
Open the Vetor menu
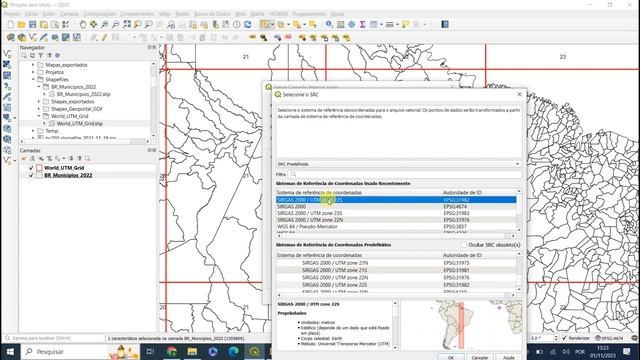(x=164, y=14)
